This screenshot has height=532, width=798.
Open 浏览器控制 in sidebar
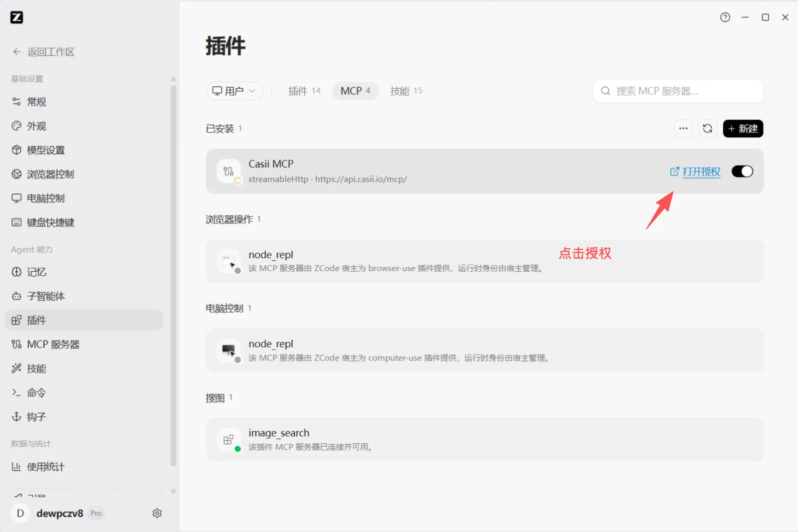(84, 174)
